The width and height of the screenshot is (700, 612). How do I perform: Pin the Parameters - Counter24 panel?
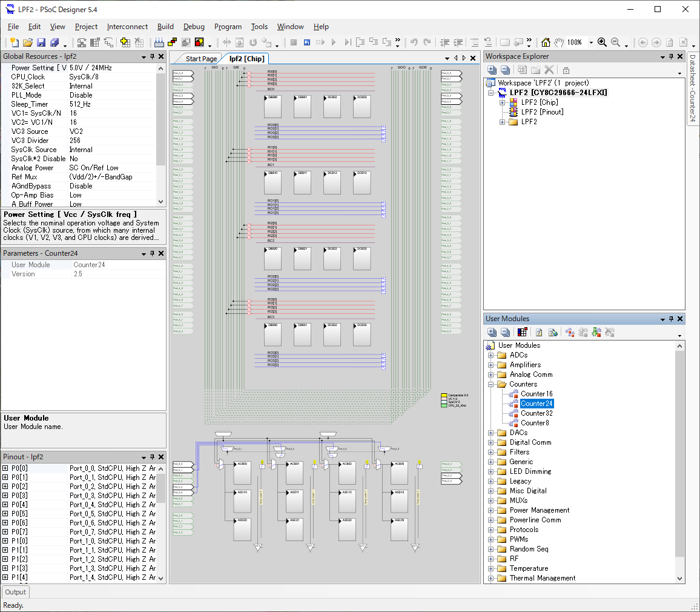coord(152,253)
